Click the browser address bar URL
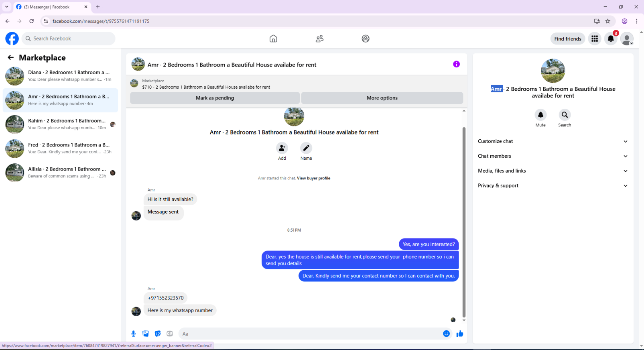Screen dimensions: 644x350 [101, 21]
